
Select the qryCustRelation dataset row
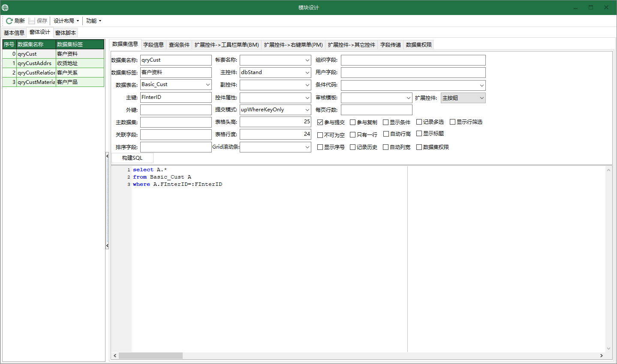(53, 72)
